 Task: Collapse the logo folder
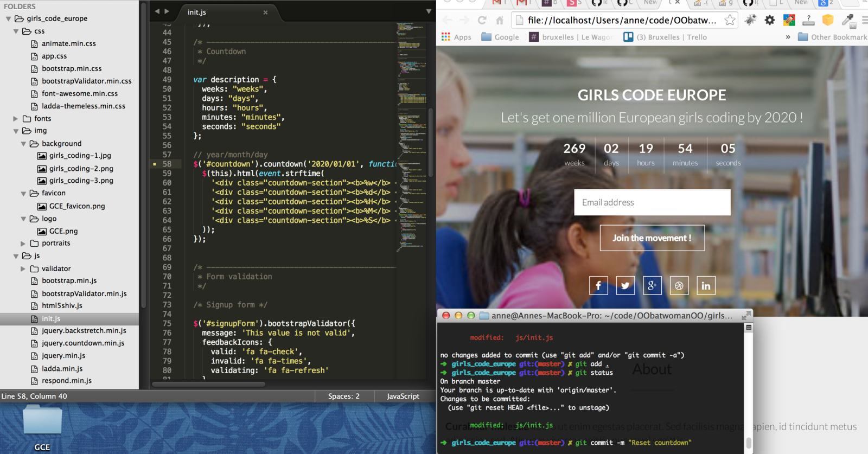23,219
